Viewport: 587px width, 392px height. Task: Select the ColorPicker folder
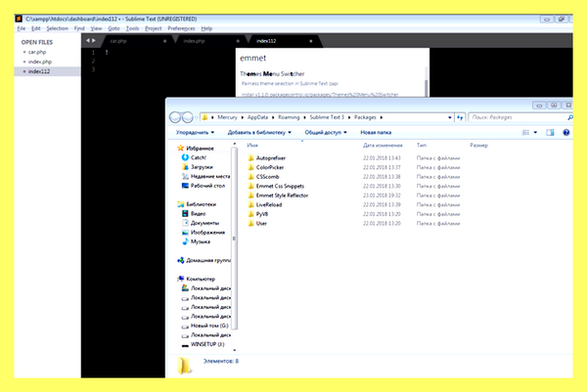266,167
